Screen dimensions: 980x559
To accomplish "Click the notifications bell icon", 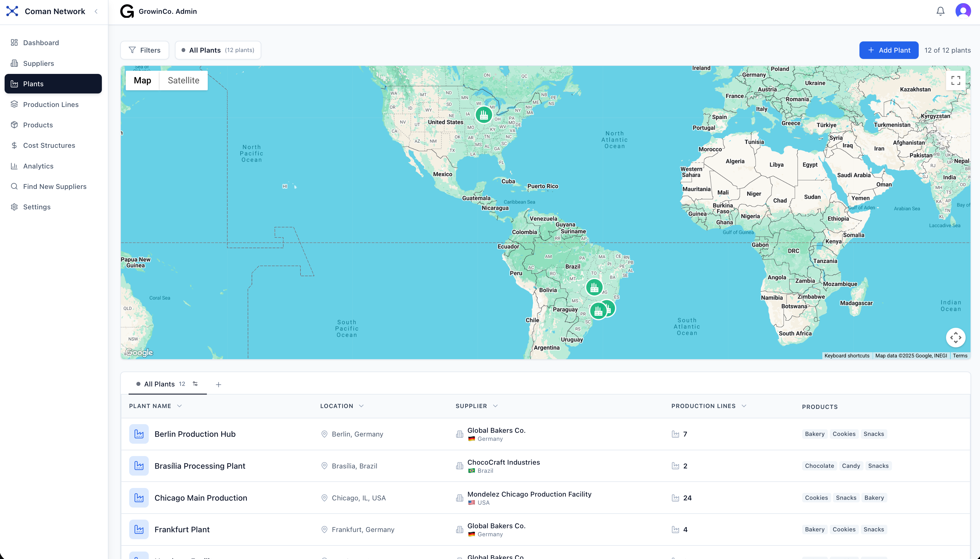I will (x=940, y=11).
